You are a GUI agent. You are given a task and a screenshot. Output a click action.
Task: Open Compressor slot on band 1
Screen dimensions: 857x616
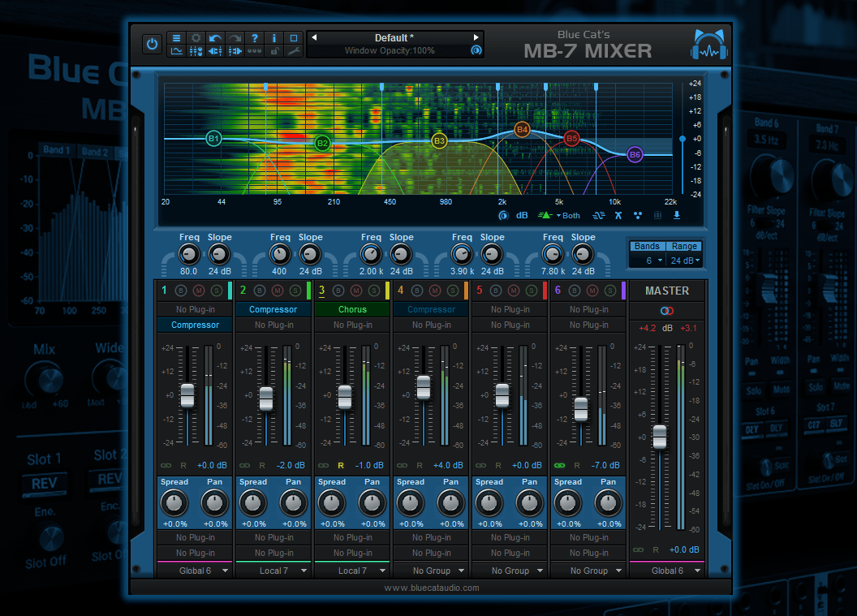click(x=195, y=325)
